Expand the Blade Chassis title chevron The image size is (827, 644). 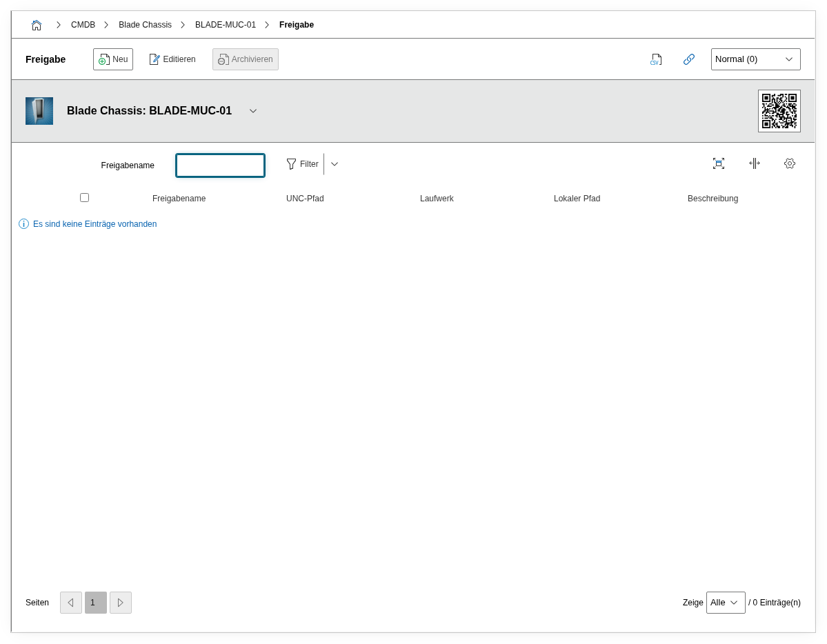253,111
